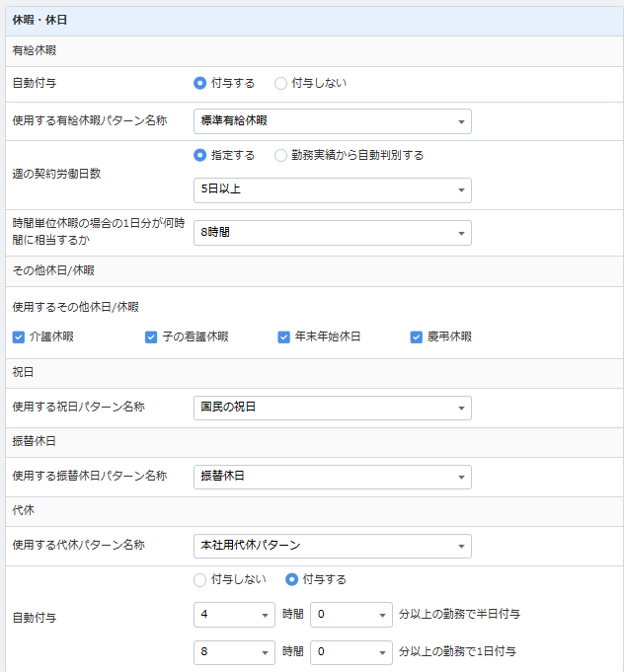This screenshot has width=624, height=672.
Task: Uncheck the 慶弔休暇 checkbox
Action: point(417,336)
